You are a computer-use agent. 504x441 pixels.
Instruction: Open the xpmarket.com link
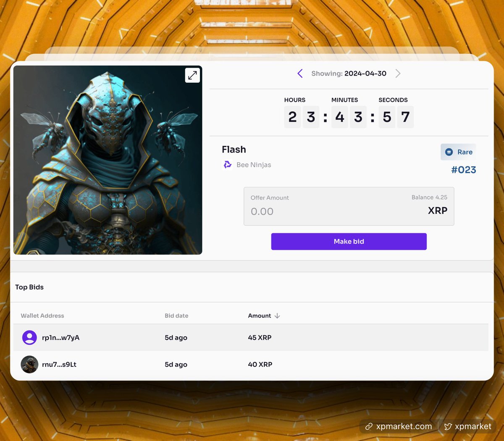pyautogui.click(x=404, y=426)
